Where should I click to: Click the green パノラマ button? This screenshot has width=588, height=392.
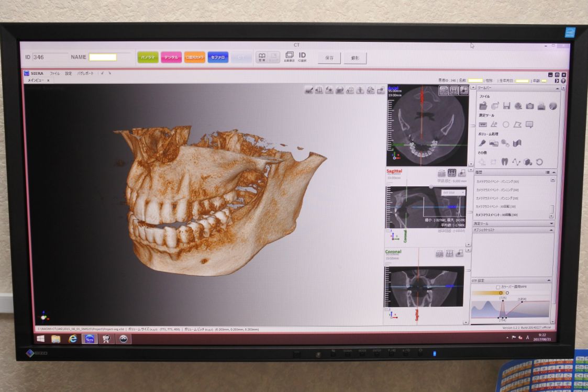(148, 58)
